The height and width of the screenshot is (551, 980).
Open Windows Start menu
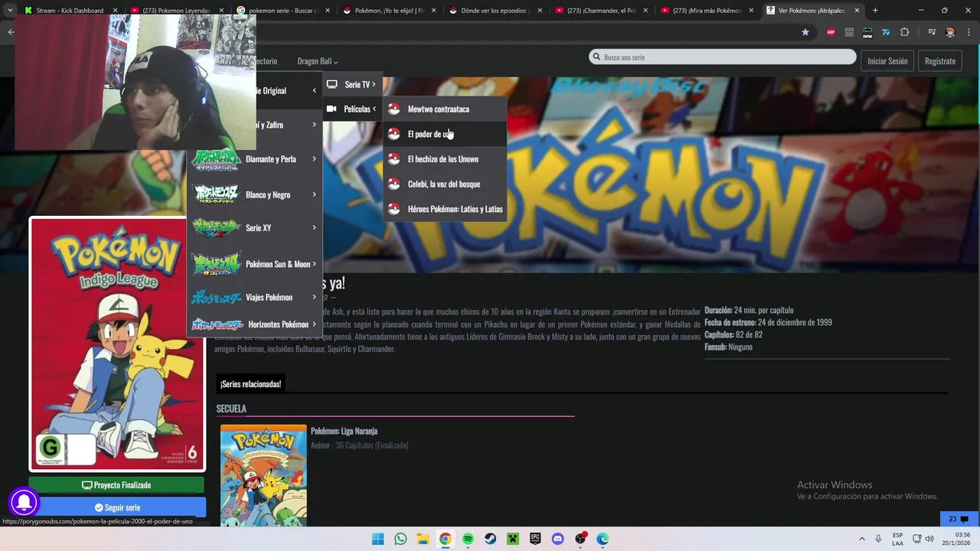pos(377,539)
